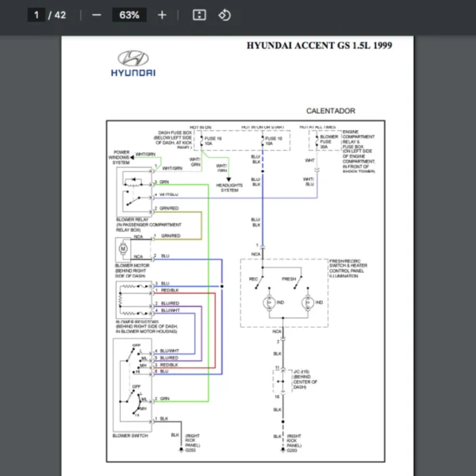
Task: Click the HYUNDAI ACCENT GS 1.5L 1999 title
Action: click(x=319, y=45)
